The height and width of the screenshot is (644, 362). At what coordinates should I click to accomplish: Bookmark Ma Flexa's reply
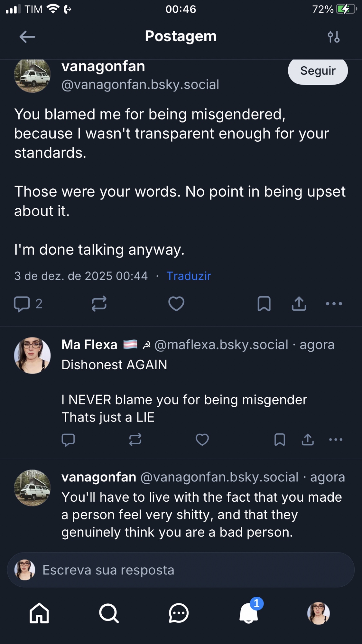point(280,440)
